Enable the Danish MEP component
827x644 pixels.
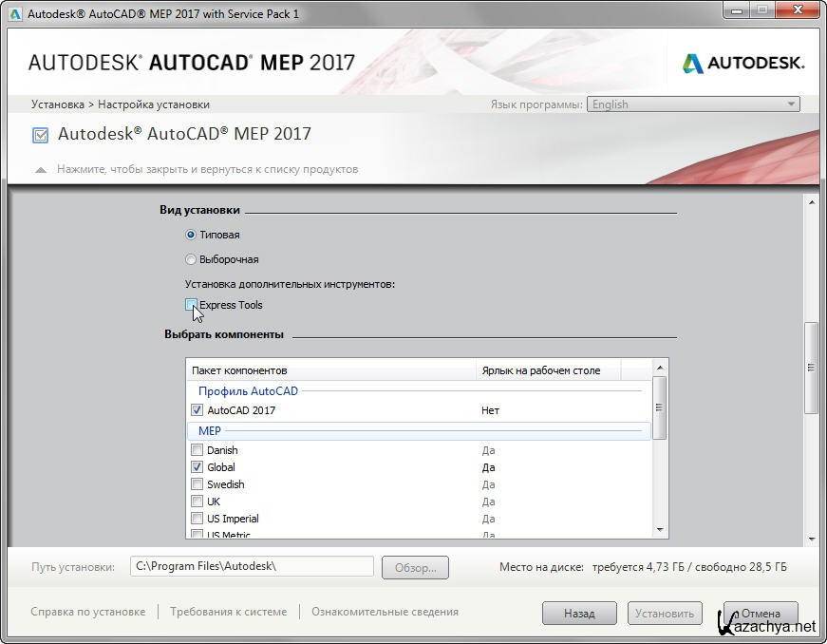[197, 450]
